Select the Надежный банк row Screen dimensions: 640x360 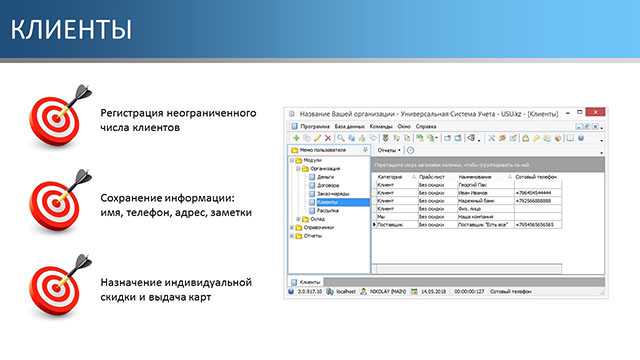pos(468,201)
